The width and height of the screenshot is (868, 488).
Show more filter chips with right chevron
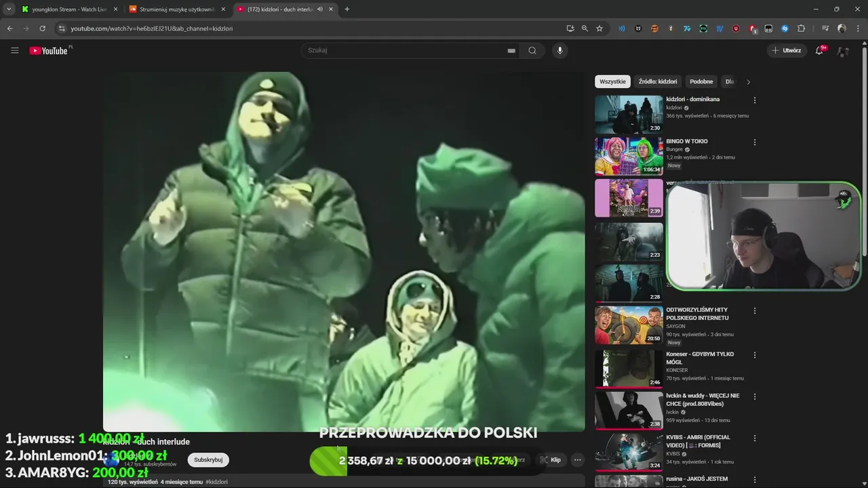(748, 82)
